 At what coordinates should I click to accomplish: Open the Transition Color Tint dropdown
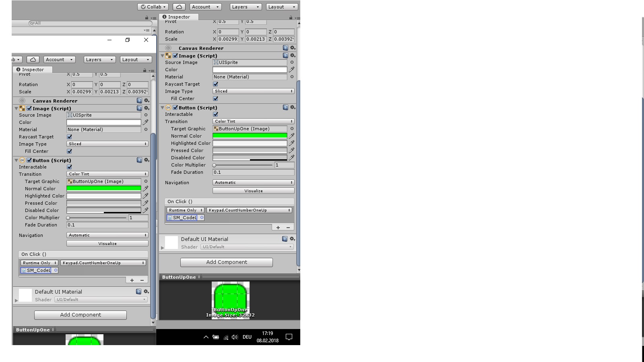[253, 121]
